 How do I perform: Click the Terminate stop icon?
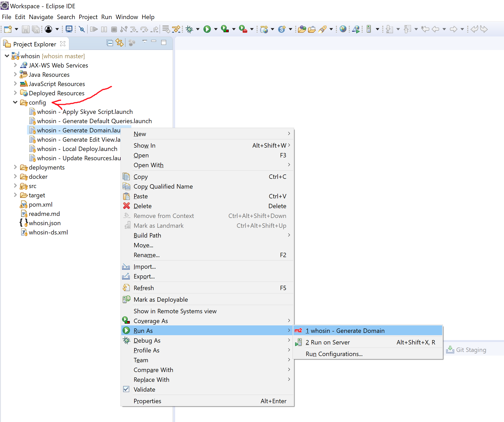(114, 29)
